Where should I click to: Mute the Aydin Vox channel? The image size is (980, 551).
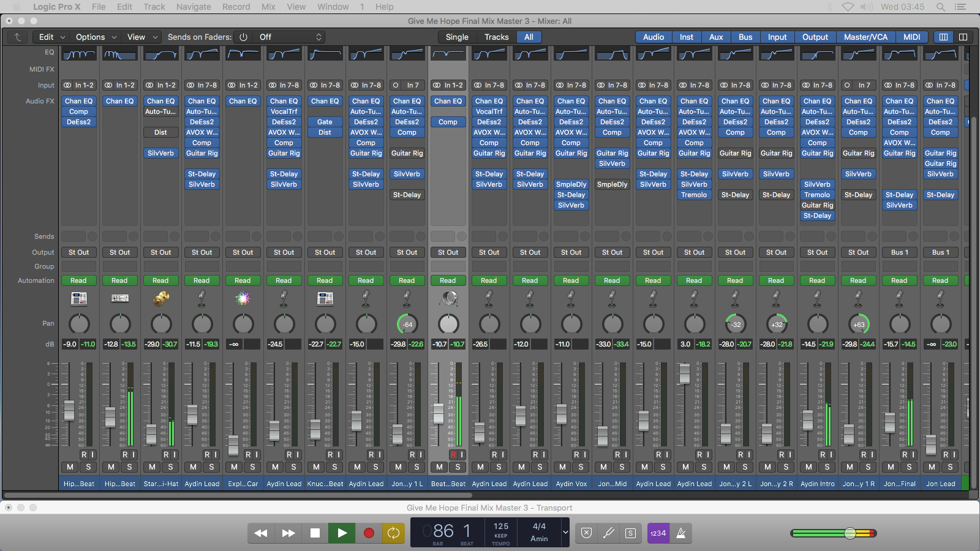pyautogui.click(x=562, y=467)
